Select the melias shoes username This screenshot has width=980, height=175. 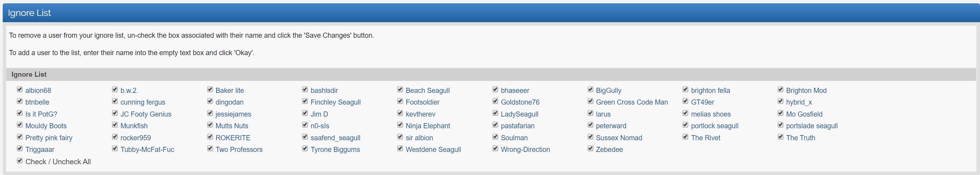(710, 114)
